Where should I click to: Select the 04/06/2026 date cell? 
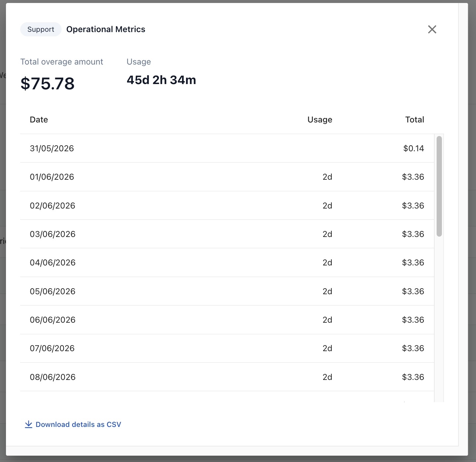pos(53,262)
